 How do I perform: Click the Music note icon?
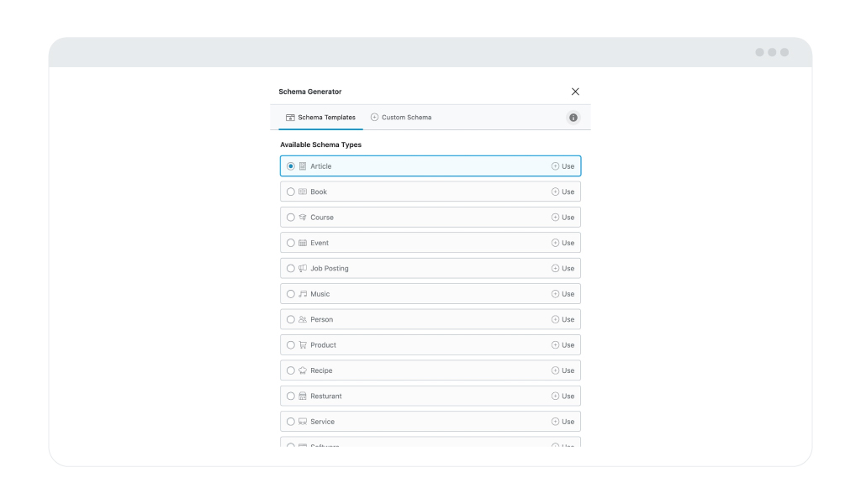(x=303, y=294)
